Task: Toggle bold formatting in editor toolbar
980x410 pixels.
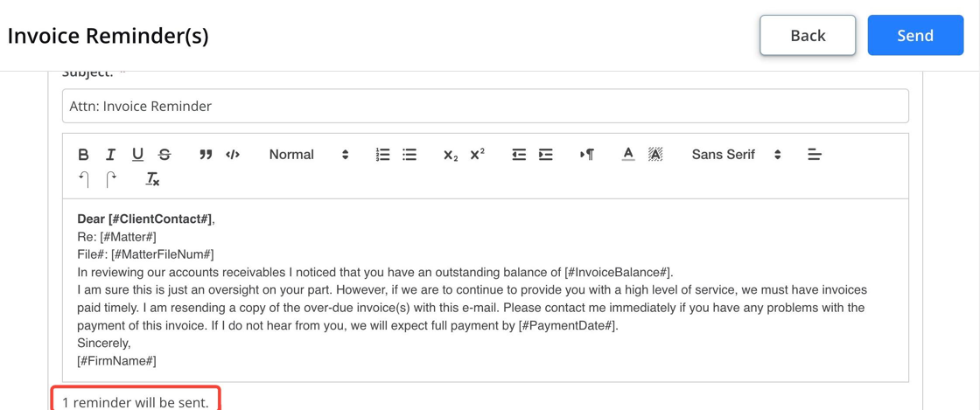Action: (83, 155)
